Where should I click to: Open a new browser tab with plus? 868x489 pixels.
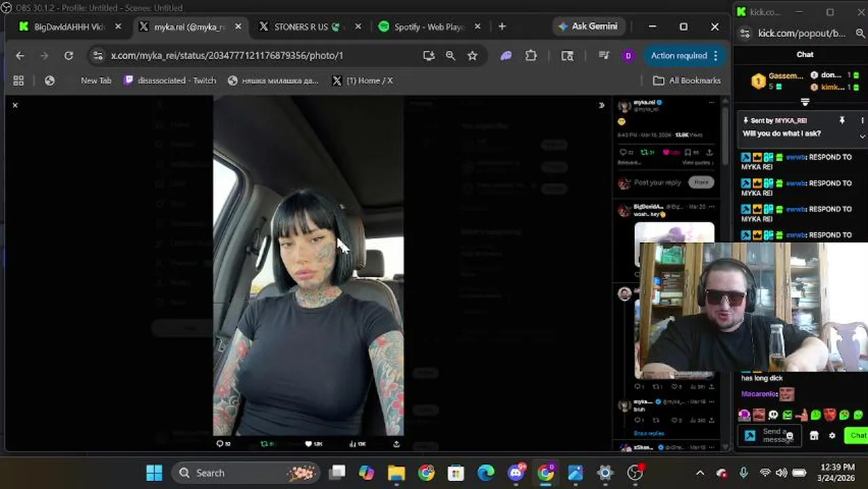(502, 26)
